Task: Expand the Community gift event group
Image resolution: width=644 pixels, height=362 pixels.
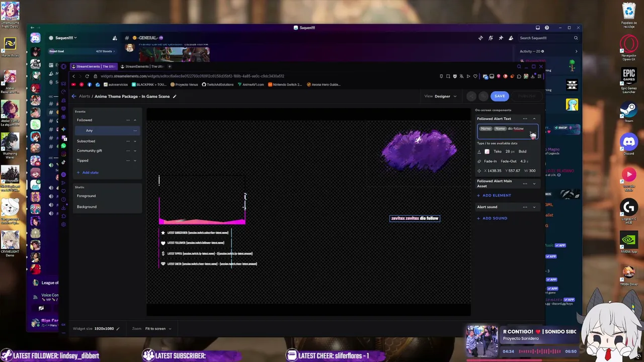Action: click(135, 151)
